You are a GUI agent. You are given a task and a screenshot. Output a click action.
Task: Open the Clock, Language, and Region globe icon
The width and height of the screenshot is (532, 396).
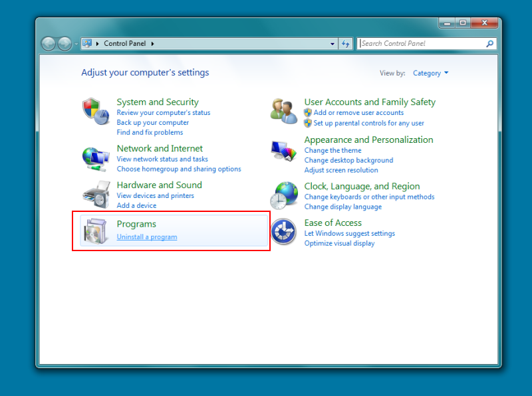(284, 195)
